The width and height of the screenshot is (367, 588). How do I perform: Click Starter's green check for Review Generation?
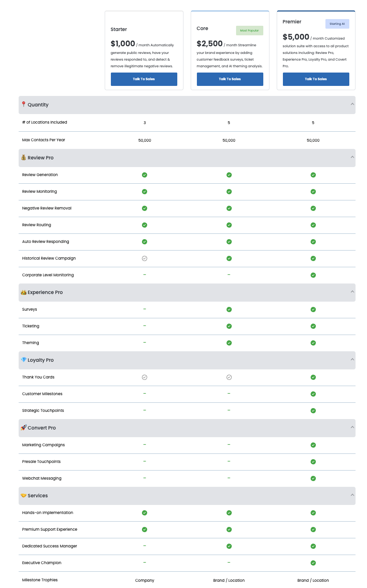point(144,175)
